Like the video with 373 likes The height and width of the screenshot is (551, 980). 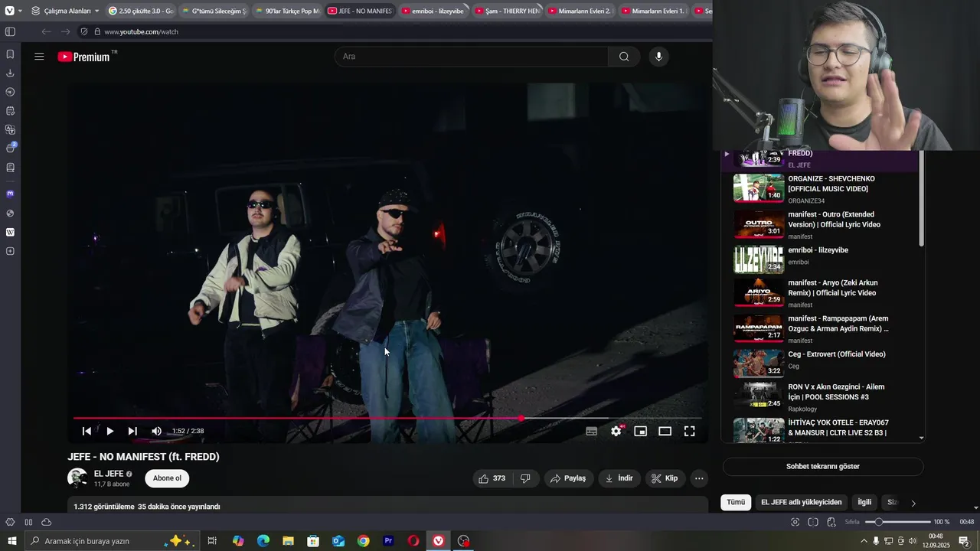click(x=492, y=478)
